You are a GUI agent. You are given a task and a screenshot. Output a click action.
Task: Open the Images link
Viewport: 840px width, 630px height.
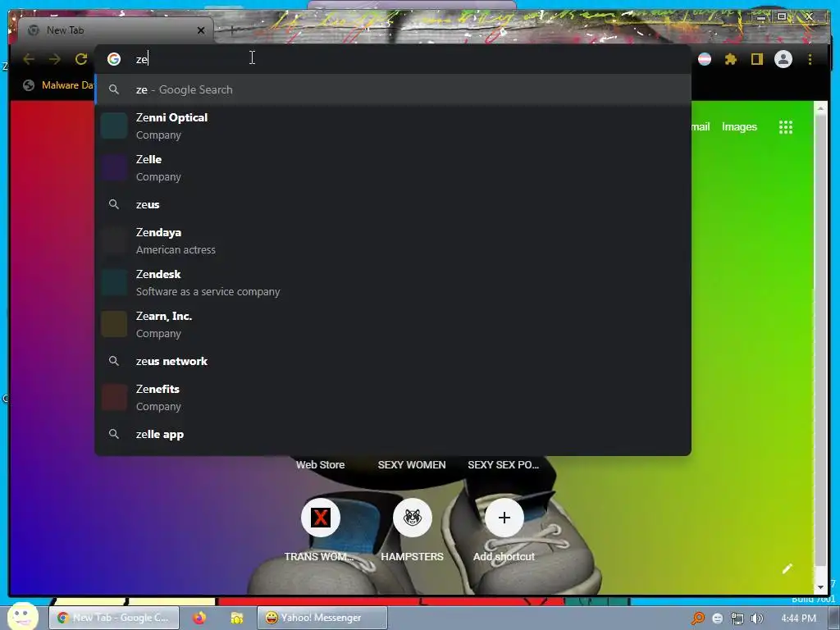pos(739,127)
